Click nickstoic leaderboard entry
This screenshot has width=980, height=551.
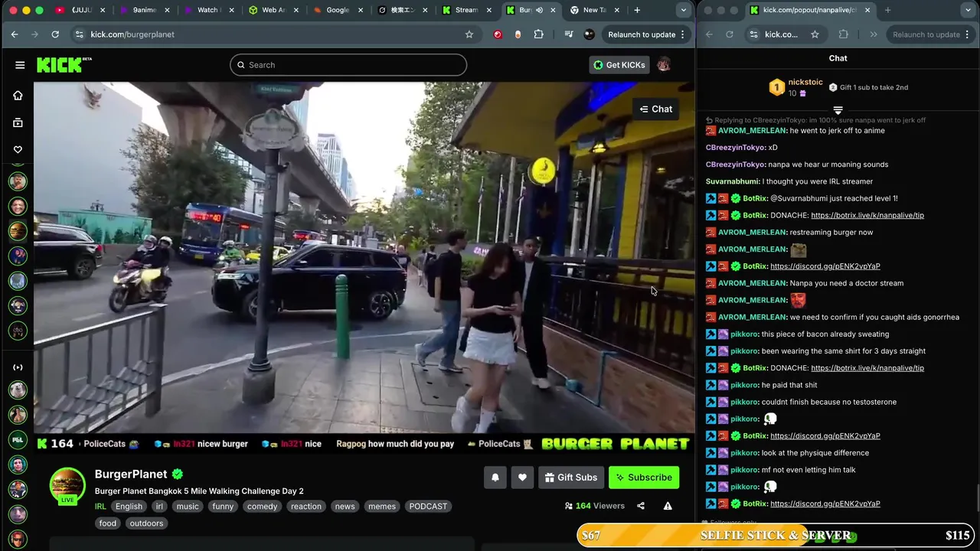pos(797,87)
